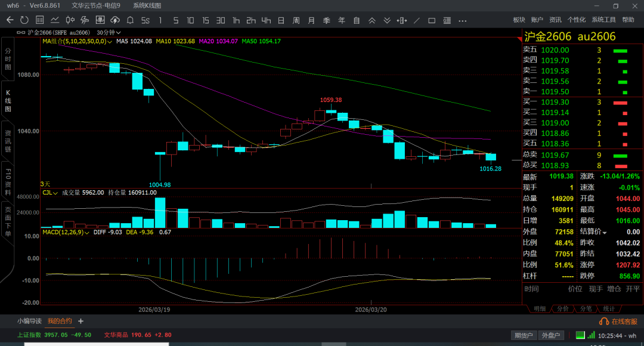Click the rectangle drawing tool icon
This screenshot has height=346, width=644.
point(432,20)
